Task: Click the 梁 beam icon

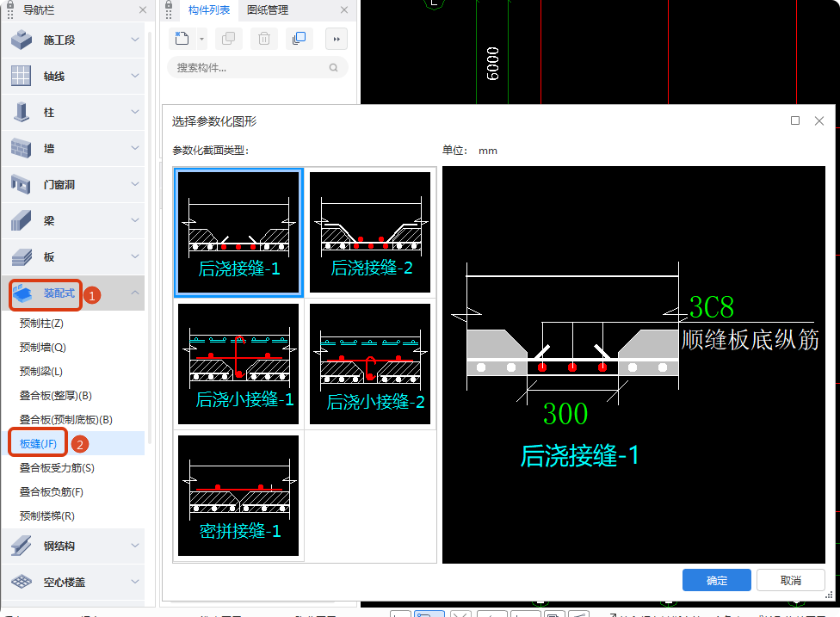Action: [22, 220]
